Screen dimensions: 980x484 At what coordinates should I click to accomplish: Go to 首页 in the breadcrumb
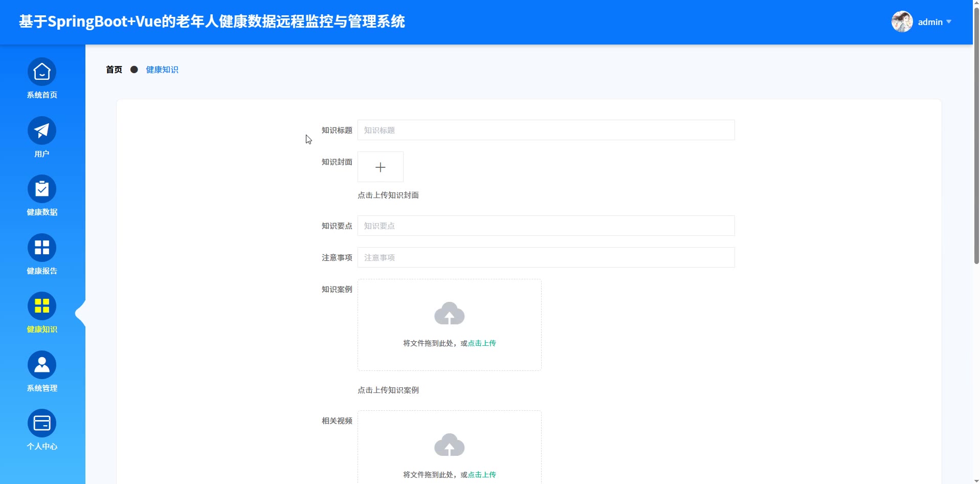(114, 70)
